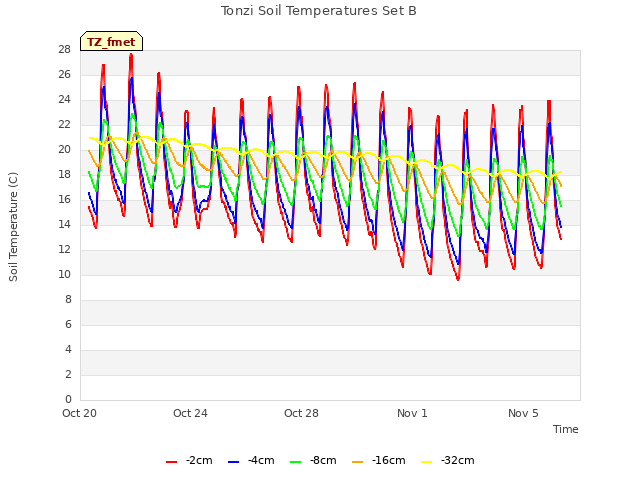This screenshot has height=480, width=640.
Task: Click the 6 y-axis tick label
Action: [68, 324]
